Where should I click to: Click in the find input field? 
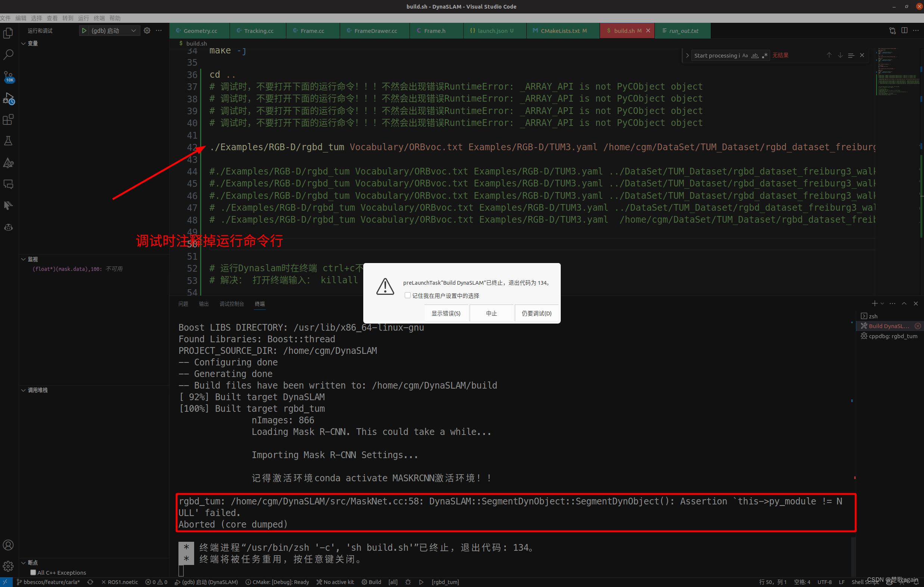(716, 55)
